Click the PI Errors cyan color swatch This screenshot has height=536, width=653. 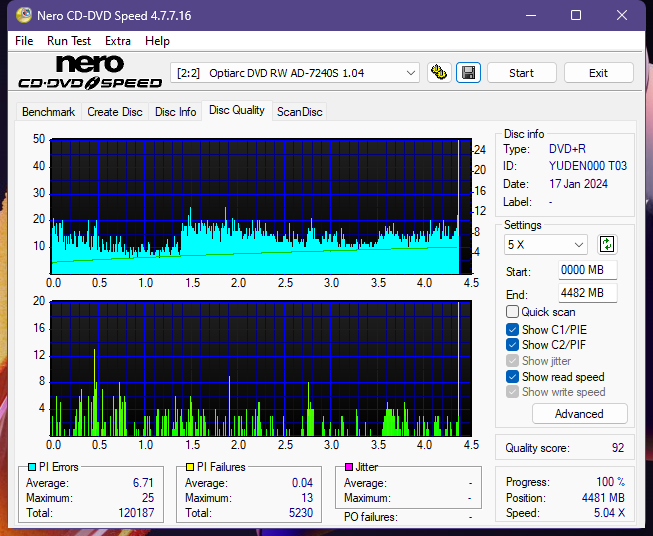[32, 467]
